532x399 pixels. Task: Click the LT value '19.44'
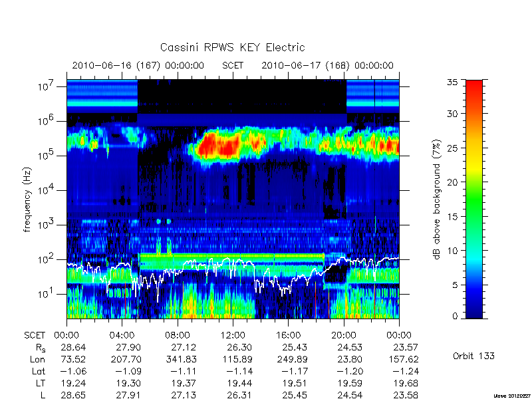click(239, 384)
